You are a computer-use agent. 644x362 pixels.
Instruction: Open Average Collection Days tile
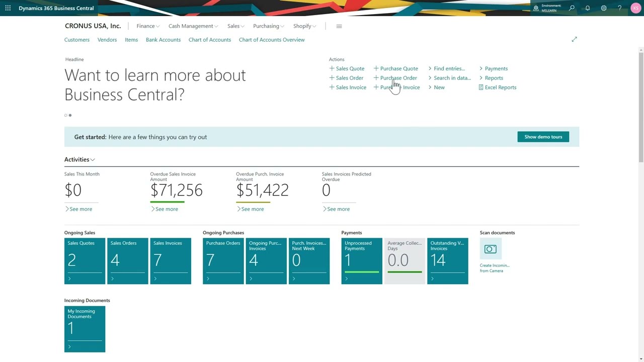pyautogui.click(x=405, y=261)
